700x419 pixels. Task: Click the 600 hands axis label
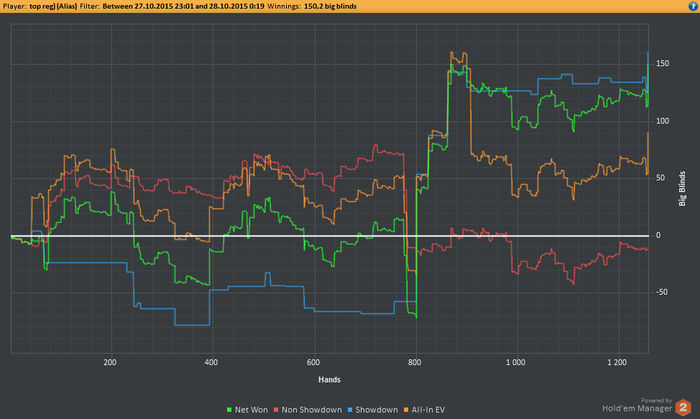[x=313, y=362]
